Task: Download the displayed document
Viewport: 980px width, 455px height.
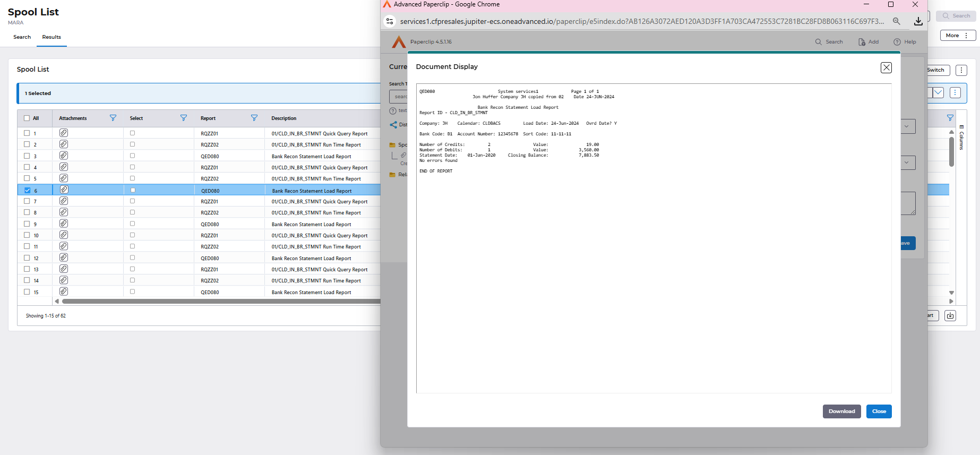Action: click(x=841, y=411)
